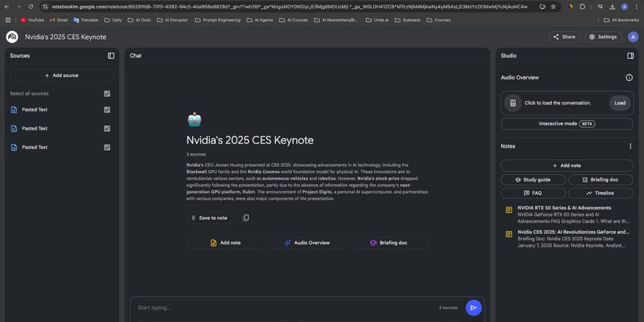Screen dimensions: 644x322
Task: Click Add note in Studio panel
Action: [567, 166]
